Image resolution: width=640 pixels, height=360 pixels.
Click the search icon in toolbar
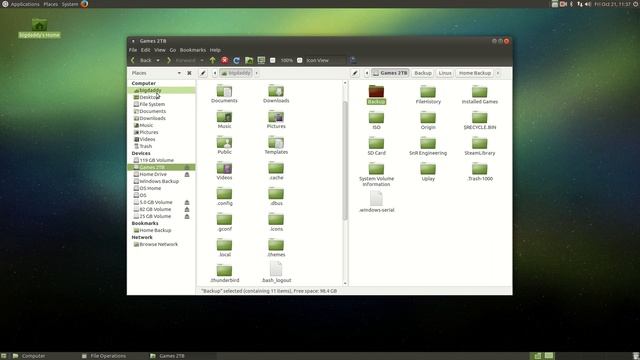pos(353,60)
